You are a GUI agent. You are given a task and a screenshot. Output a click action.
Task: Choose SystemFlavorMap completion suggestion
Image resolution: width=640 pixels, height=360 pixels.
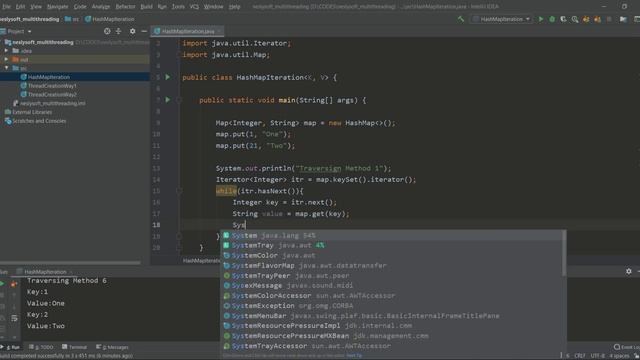coord(391,266)
